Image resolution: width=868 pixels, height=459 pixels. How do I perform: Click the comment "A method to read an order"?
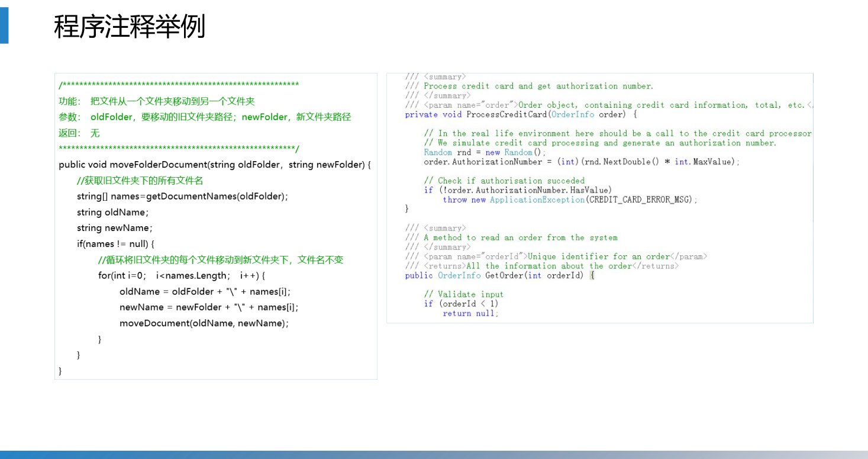pyautogui.click(x=511, y=237)
